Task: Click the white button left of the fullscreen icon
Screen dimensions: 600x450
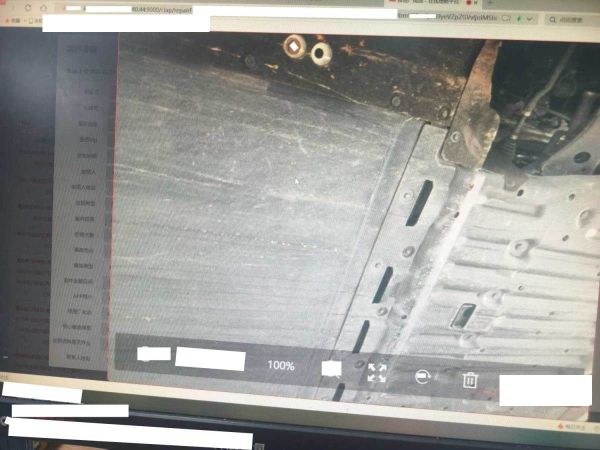Action: [331, 369]
